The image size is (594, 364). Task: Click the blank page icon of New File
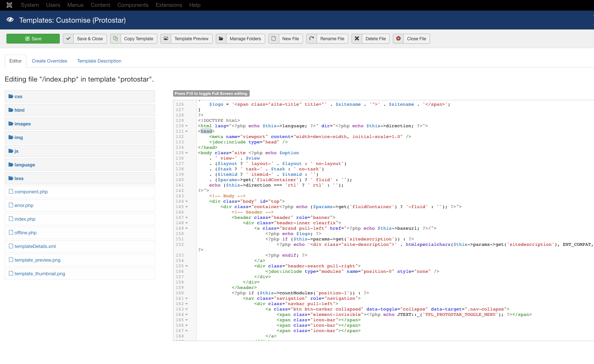[x=273, y=39]
